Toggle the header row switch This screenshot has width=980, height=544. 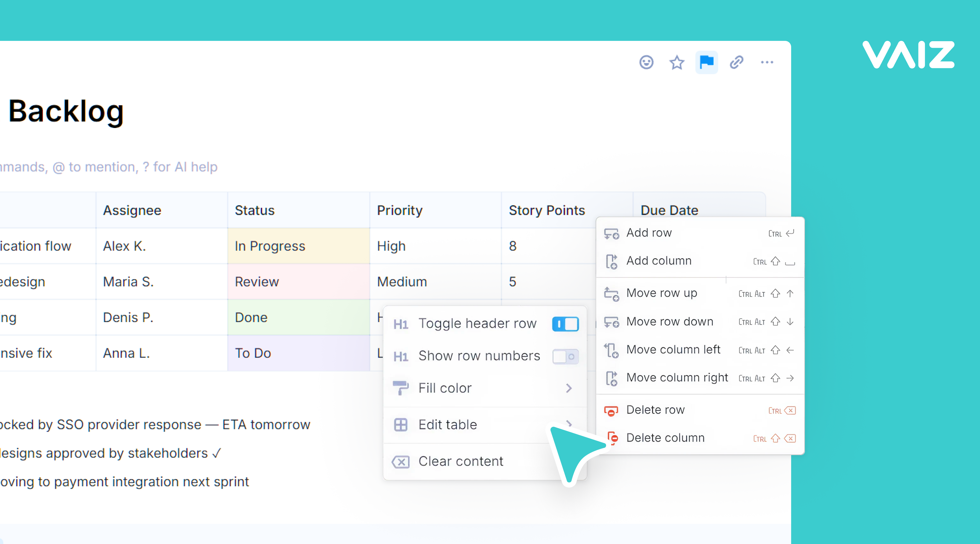point(565,324)
